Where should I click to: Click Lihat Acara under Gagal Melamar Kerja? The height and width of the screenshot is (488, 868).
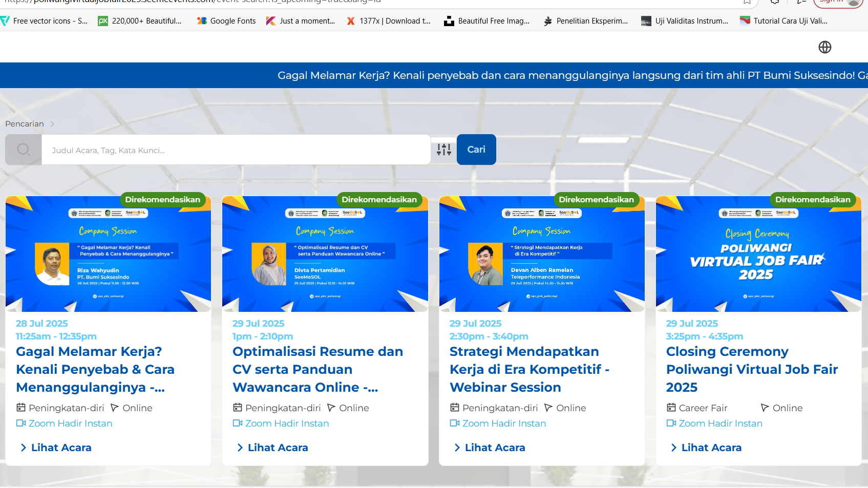[x=56, y=448]
